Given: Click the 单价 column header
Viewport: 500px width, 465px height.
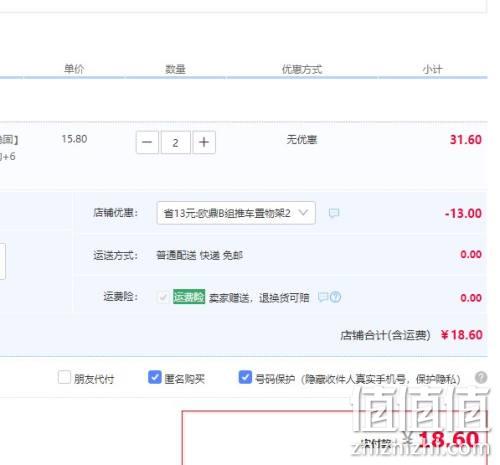Looking at the screenshot, I should coord(74,69).
